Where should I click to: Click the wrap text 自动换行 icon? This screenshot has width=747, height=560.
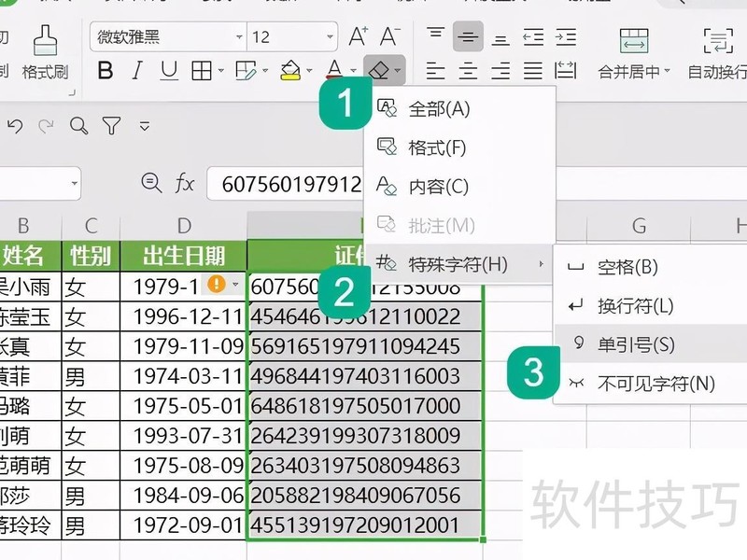[718, 41]
